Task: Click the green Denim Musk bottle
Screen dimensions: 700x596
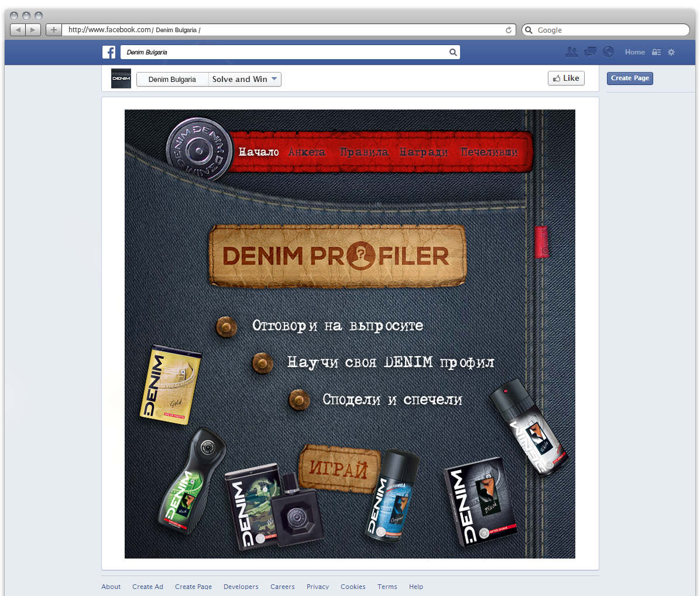Action: click(x=192, y=481)
